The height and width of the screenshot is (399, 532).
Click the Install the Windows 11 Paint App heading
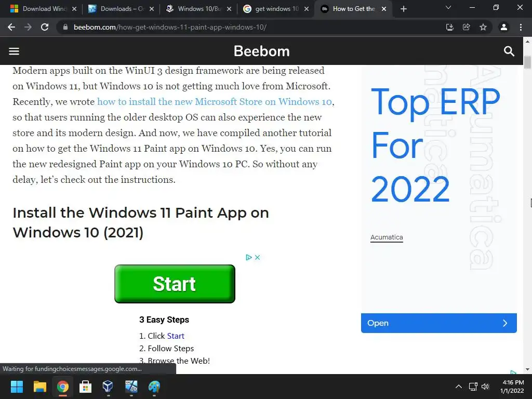tap(141, 222)
